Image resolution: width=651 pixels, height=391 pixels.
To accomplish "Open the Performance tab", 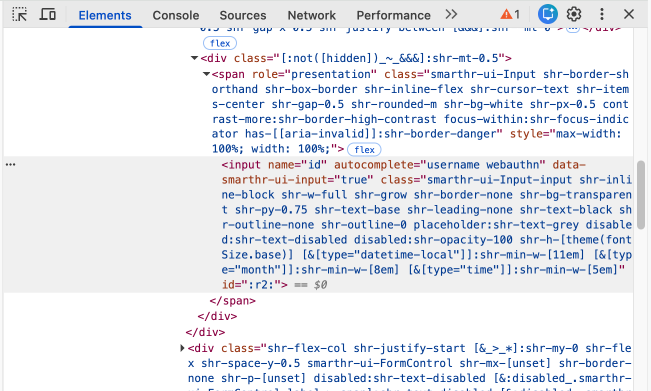I will click(393, 15).
